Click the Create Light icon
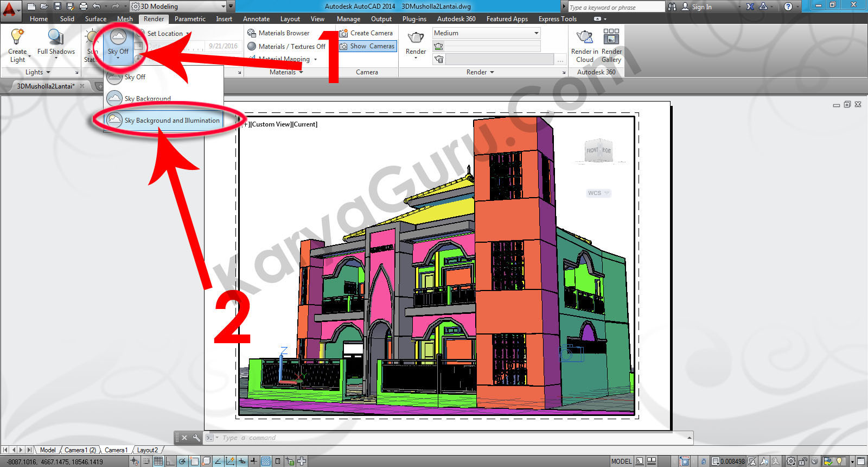868x467 pixels. click(17, 38)
